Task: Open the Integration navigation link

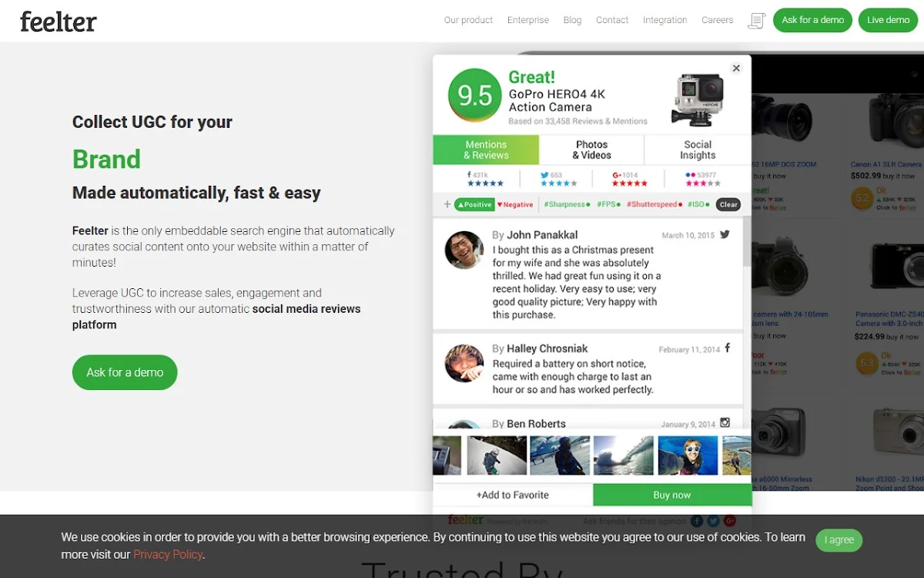Action: pos(665,20)
